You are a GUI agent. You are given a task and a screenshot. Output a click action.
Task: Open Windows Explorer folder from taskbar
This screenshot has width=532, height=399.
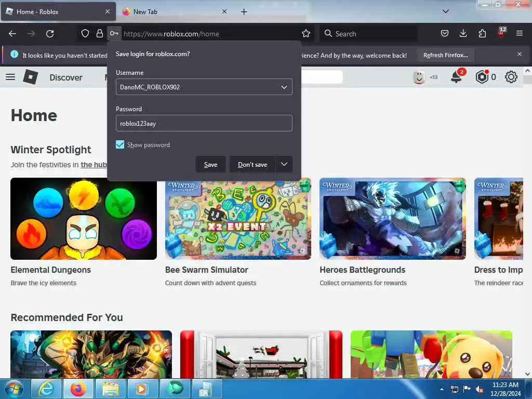coord(111,389)
